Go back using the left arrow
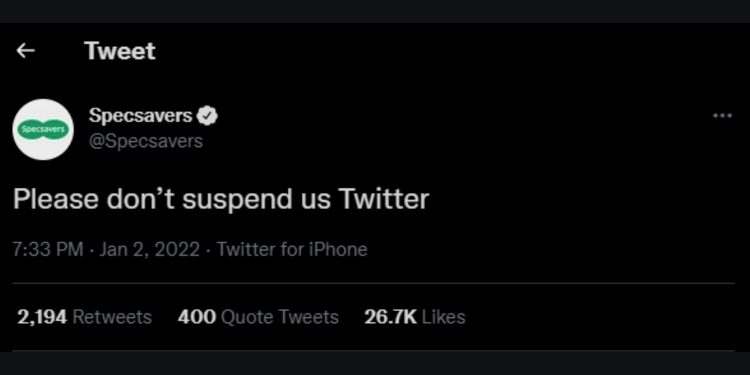750x375 pixels. tap(25, 51)
